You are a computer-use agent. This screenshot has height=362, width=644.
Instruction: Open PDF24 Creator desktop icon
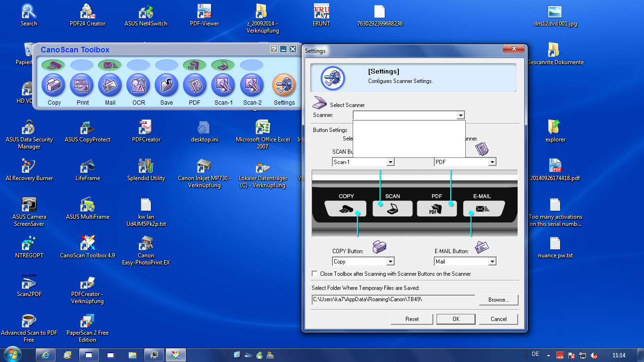pyautogui.click(x=88, y=16)
